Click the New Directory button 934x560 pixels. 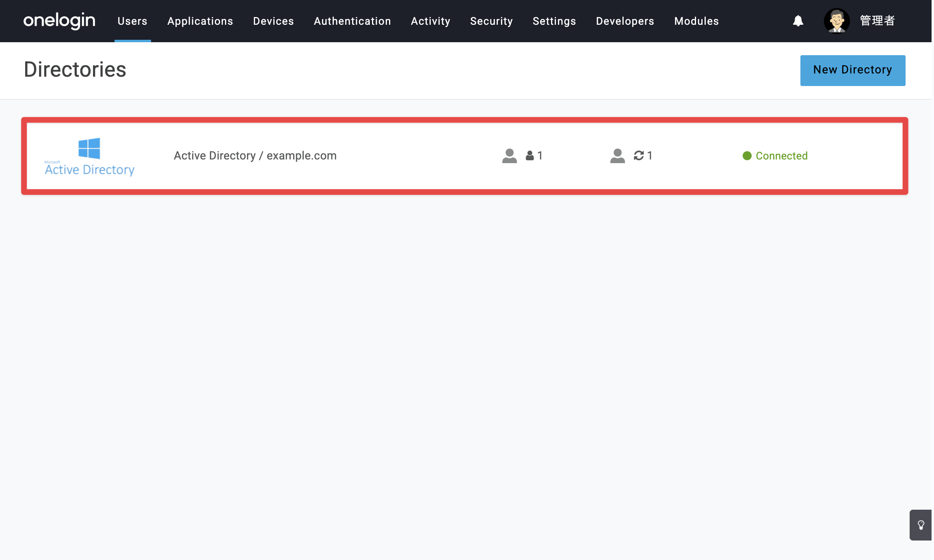tap(853, 70)
